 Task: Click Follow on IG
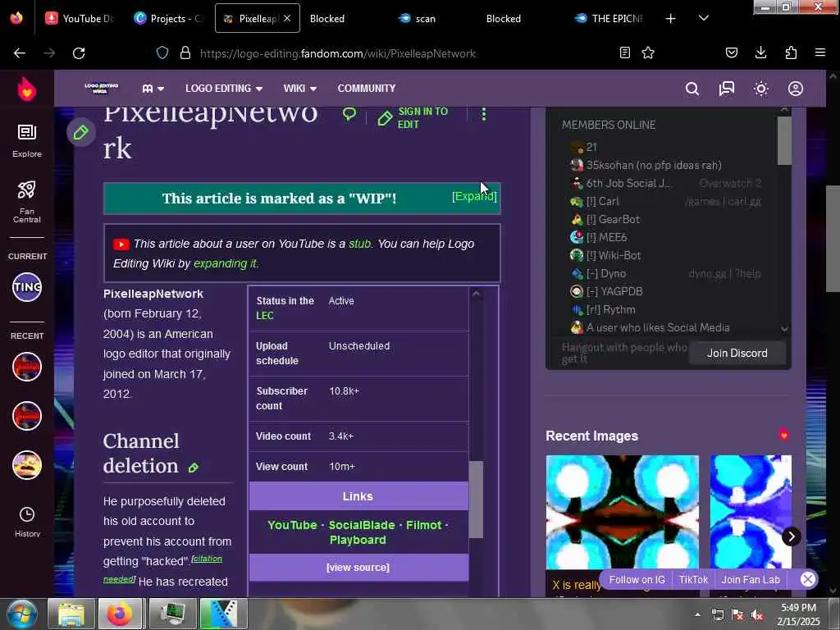coord(637,580)
